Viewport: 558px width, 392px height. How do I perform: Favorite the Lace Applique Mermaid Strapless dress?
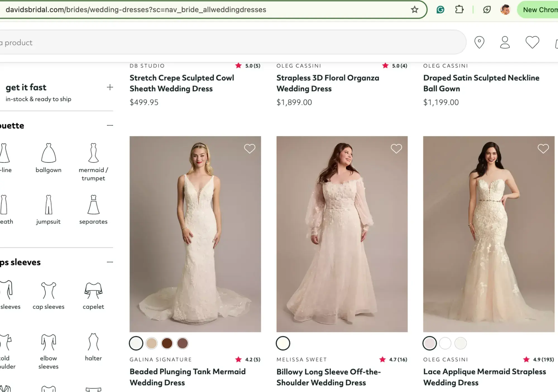point(543,149)
